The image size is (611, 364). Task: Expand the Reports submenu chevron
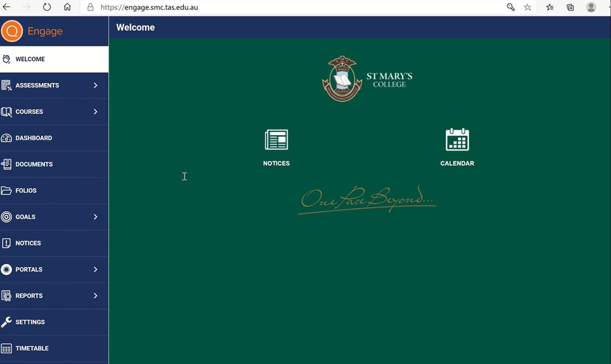coord(95,296)
